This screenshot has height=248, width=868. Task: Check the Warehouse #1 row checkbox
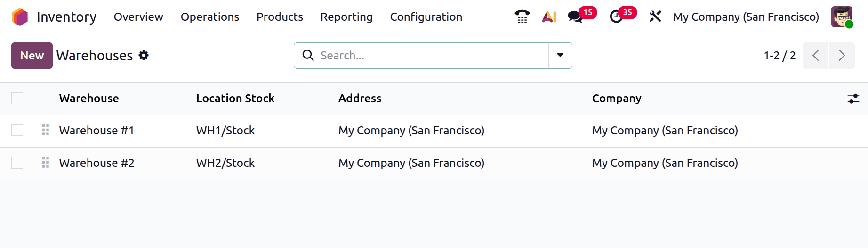tap(17, 130)
